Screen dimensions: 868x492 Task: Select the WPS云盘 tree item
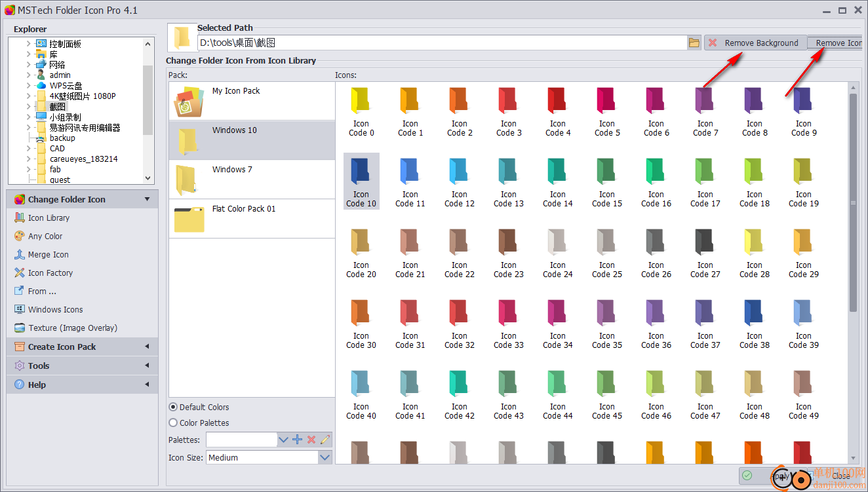[66, 86]
